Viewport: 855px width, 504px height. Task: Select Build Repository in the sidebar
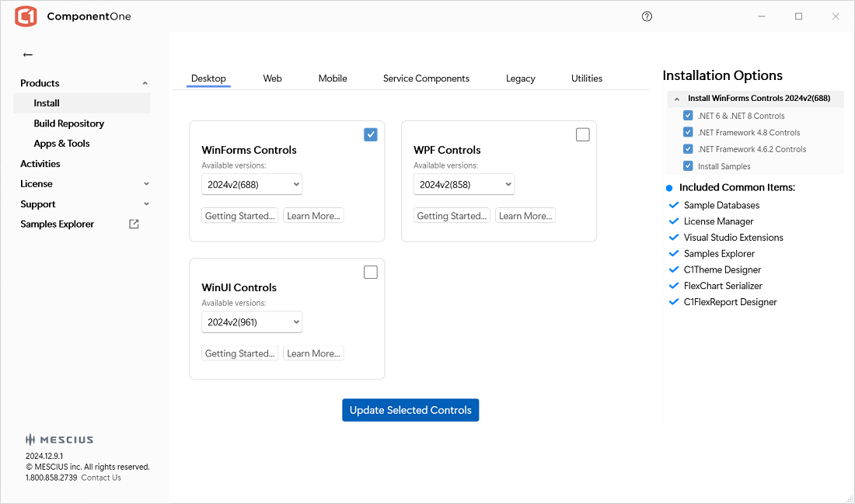tap(68, 123)
